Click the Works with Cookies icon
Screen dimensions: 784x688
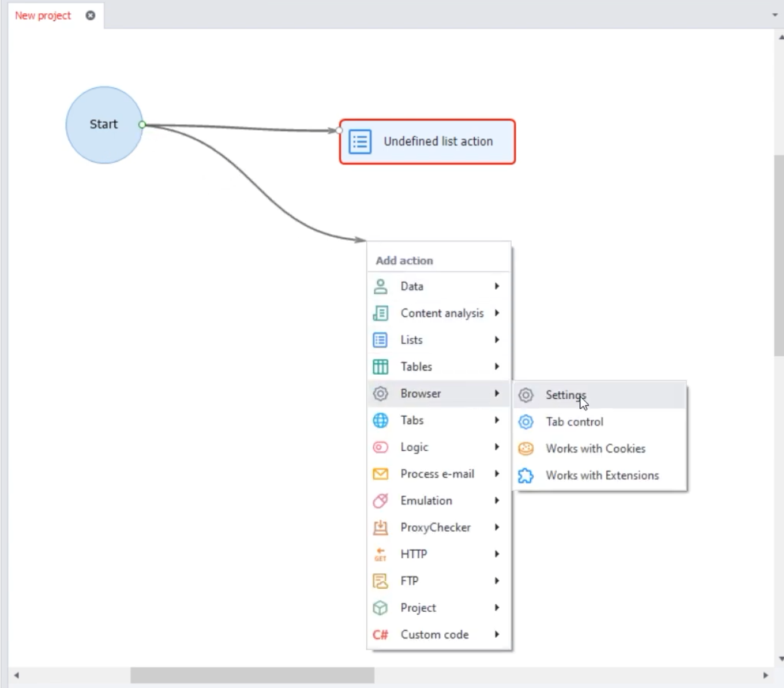[x=526, y=448]
